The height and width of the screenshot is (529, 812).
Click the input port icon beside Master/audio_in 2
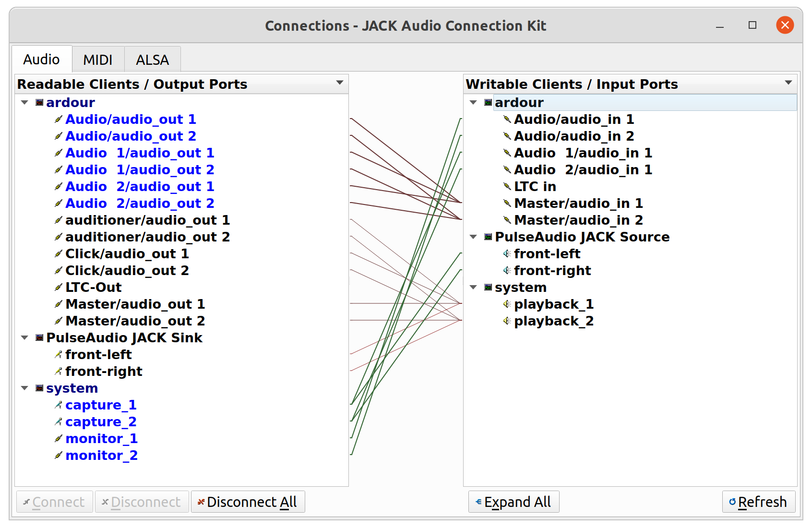[507, 220]
